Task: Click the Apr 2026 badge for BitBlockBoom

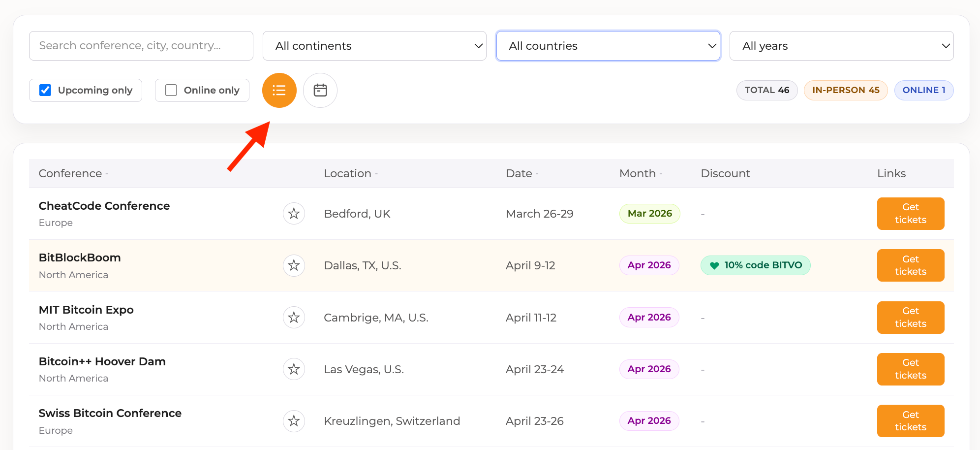Action: (649, 265)
